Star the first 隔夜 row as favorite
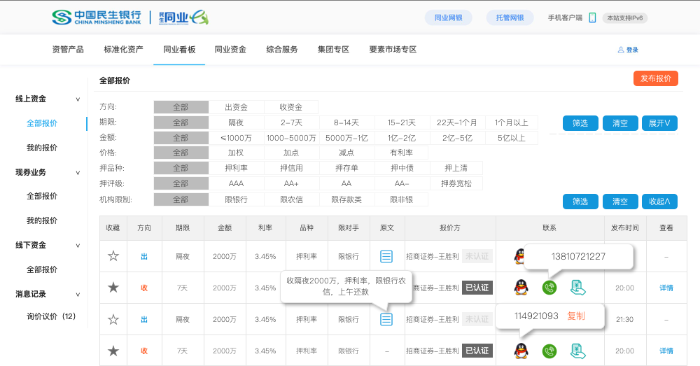700x366 pixels. coord(113,256)
